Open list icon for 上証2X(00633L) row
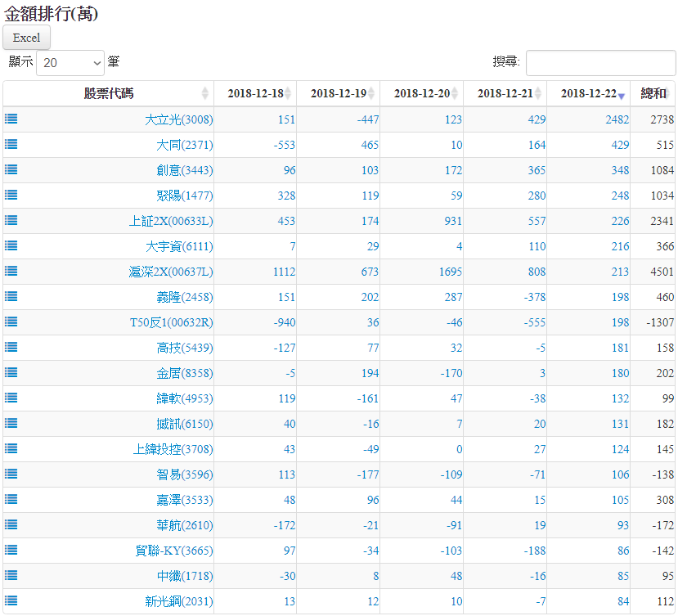 pos(11,220)
